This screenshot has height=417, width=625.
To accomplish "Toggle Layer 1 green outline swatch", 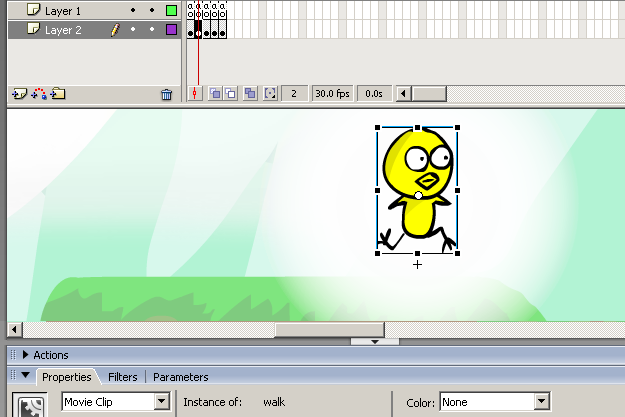I will 171,11.
